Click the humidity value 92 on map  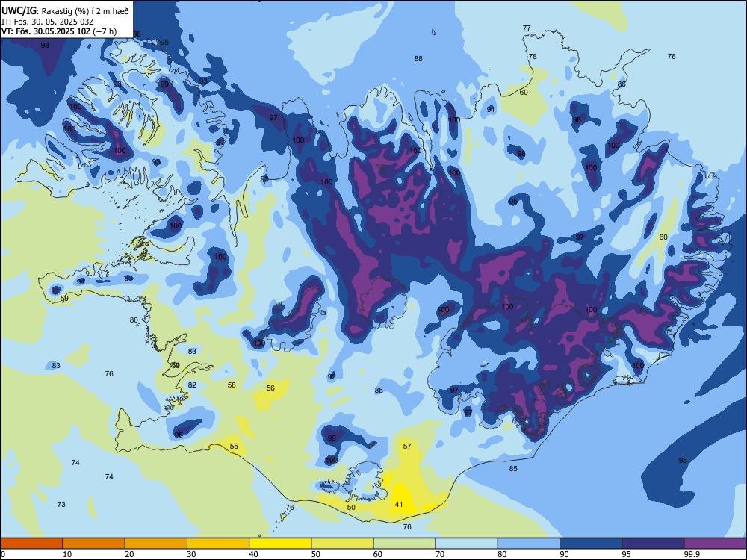point(332,376)
